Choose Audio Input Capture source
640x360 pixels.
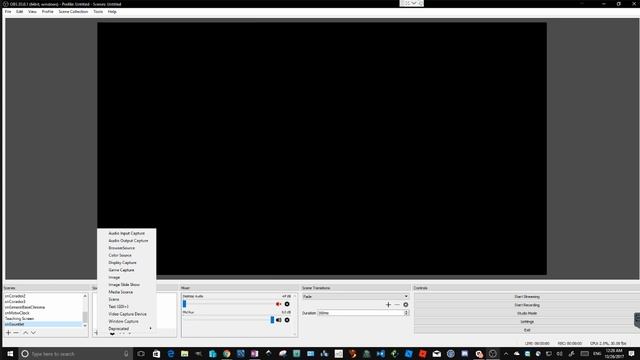[127, 233]
